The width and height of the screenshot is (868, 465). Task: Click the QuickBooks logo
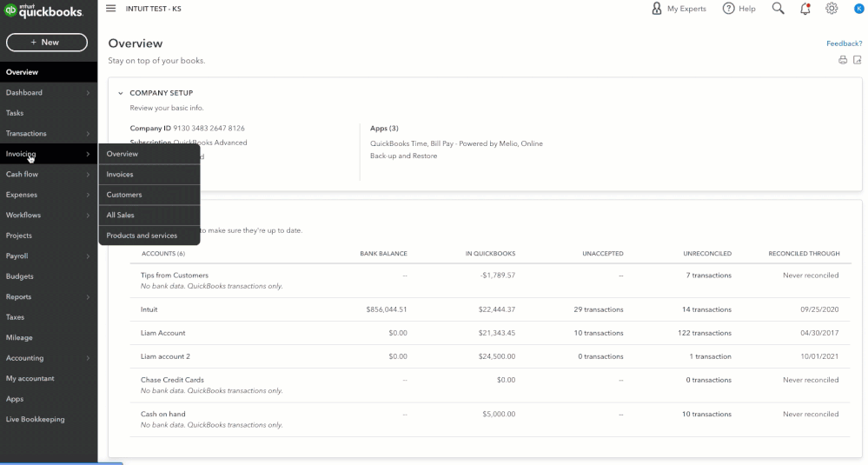[x=43, y=10]
